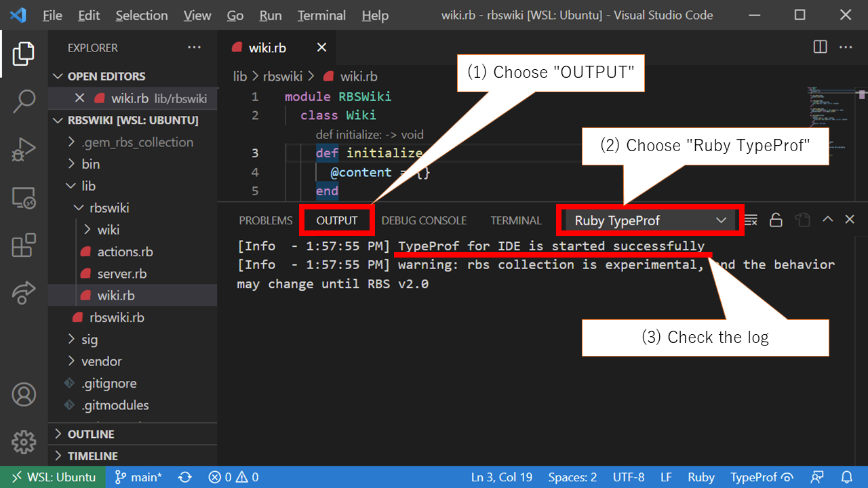Open the editor more actions ellipsis
The height and width of the screenshot is (488, 868).
click(845, 47)
